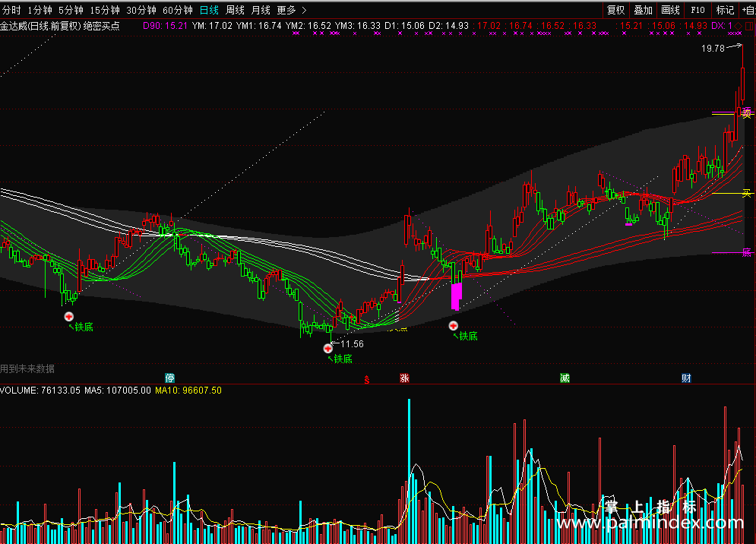Click the MA5: 107005.00 volume average label
Image resolution: width=756 pixels, height=544 pixels.
[x=118, y=391]
